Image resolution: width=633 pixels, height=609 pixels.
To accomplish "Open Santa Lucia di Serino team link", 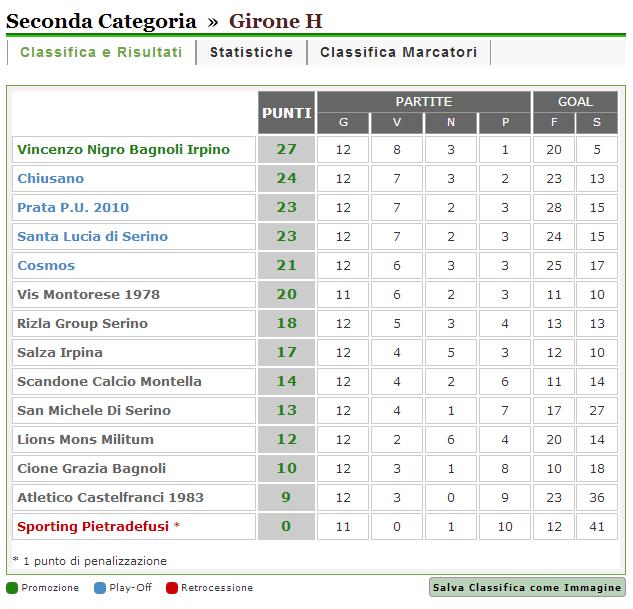I will point(92,237).
